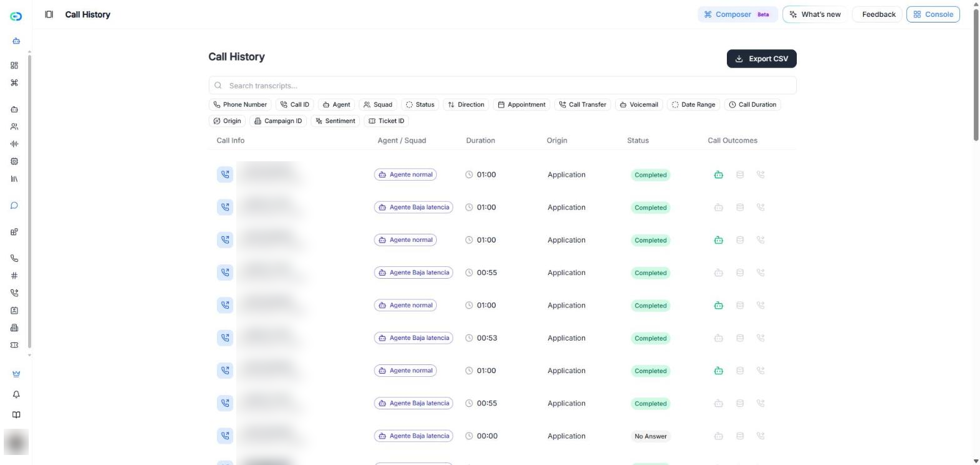Open the Console

point(933,14)
